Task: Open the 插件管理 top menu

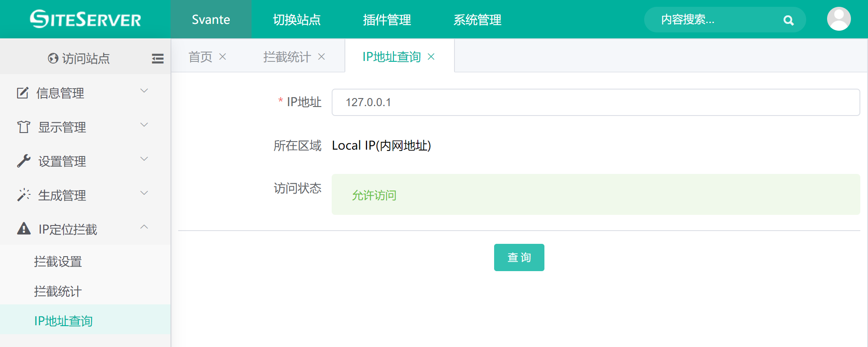Action: [x=387, y=20]
